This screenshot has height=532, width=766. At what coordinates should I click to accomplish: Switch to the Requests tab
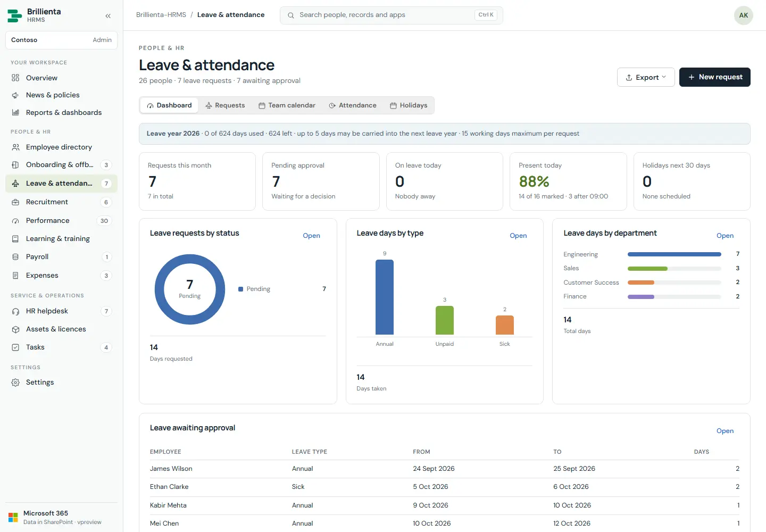[225, 105]
